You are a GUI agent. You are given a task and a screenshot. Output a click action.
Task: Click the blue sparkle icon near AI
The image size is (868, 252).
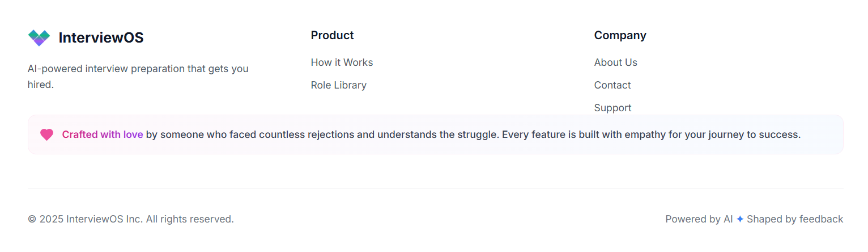(x=740, y=219)
